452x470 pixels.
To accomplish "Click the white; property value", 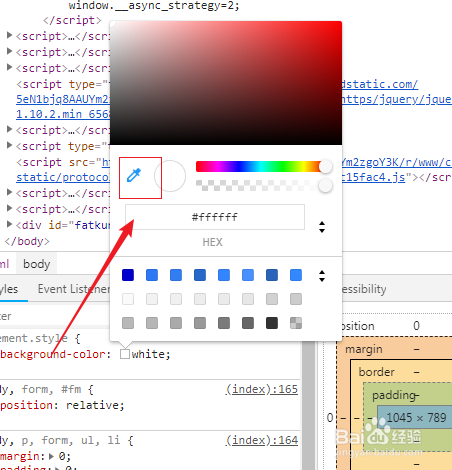I will [x=151, y=354].
